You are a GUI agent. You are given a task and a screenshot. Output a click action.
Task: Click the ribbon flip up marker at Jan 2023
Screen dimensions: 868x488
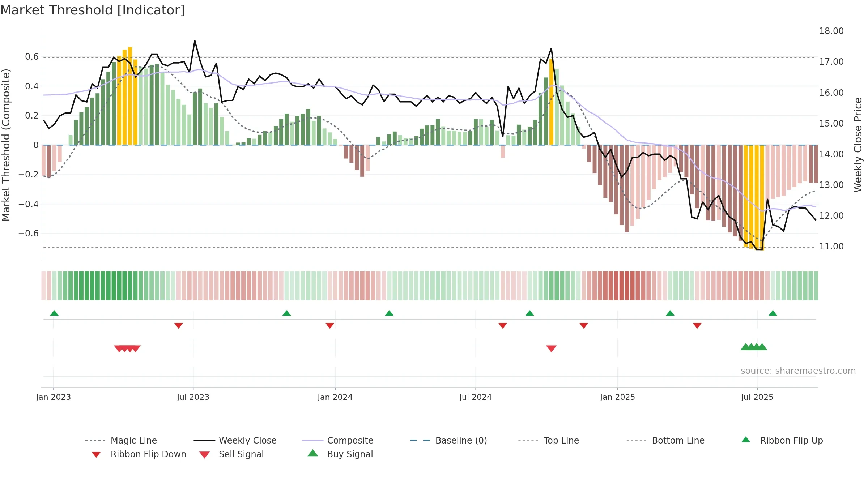pyautogui.click(x=54, y=313)
